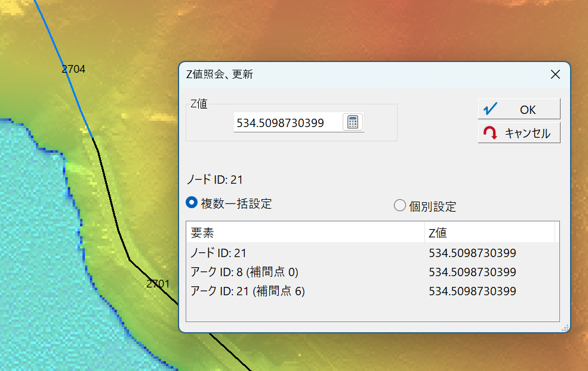The height and width of the screenshot is (371, 588).
Task: Click the 2701 label on the map
Action: [158, 284]
